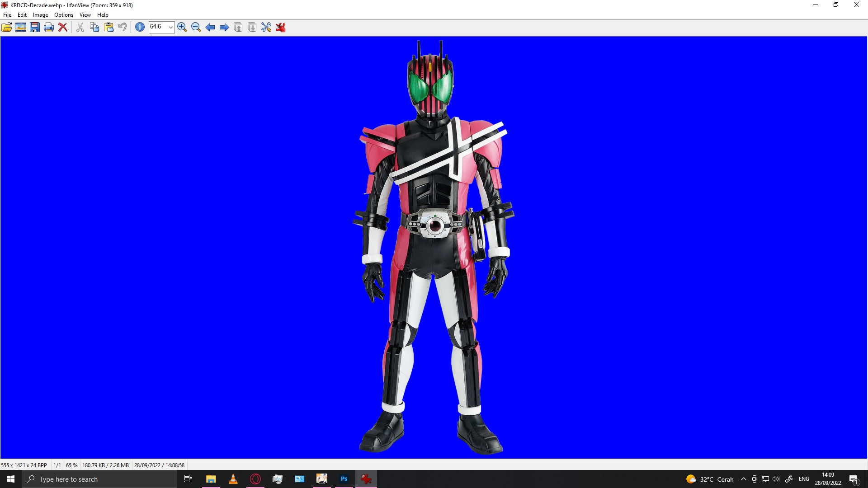868x488 pixels.
Task: Delete file with the red X icon
Action: tap(63, 27)
